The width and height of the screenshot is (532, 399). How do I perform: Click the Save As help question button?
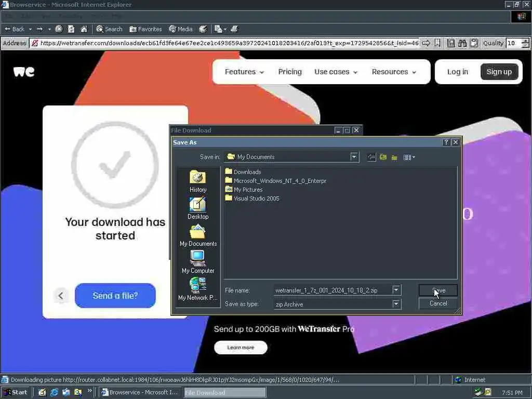click(446, 142)
